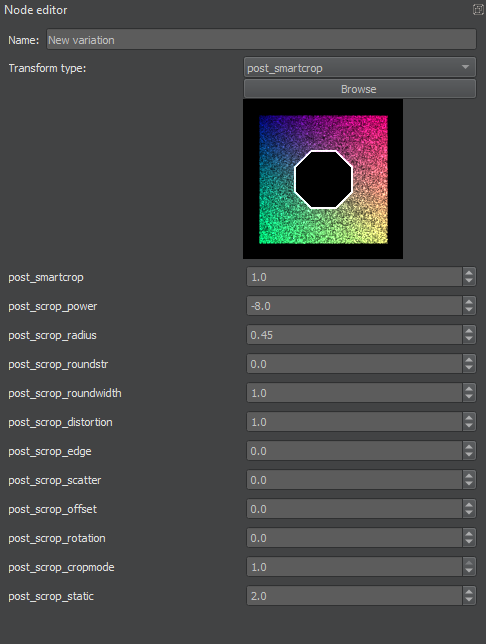Decrease post_scrop_static with down arrow
Image resolution: width=486 pixels, height=644 pixels.
[x=469, y=600]
